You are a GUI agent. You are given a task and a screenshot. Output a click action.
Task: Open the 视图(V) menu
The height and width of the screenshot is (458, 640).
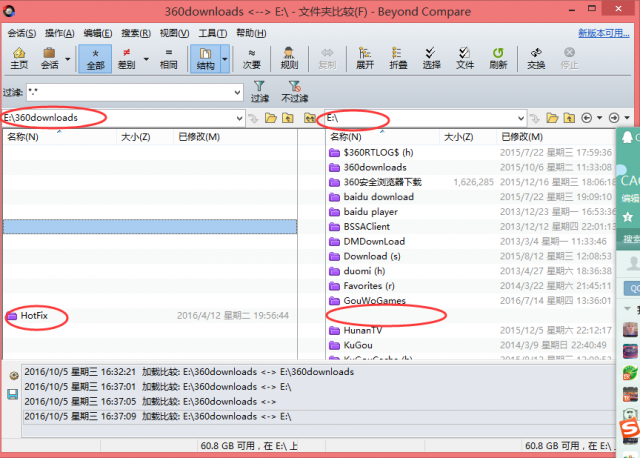point(174,33)
